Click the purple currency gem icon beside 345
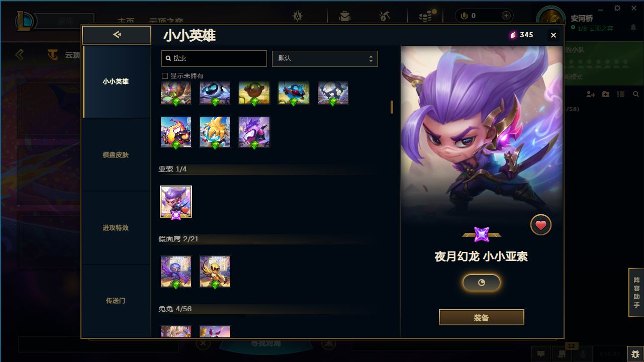Image resolution: width=644 pixels, height=362 pixels. [513, 35]
